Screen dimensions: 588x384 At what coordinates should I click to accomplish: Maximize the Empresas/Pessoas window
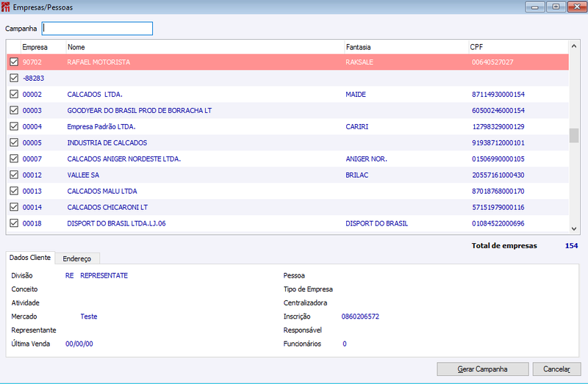click(556, 7)
